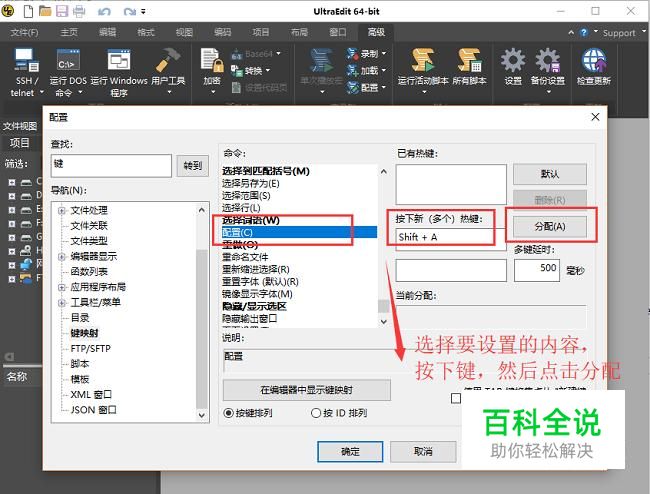Click the 加密 lock icon
Image resolution: width=650 pixels, height=494 pixels.
(212, 60)
